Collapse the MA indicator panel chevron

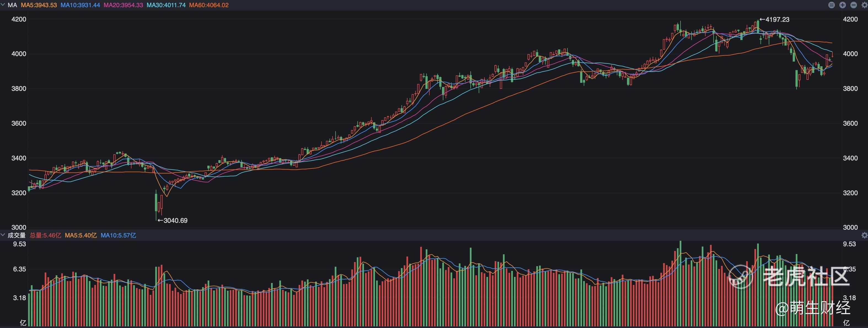(x=3, y=5)
